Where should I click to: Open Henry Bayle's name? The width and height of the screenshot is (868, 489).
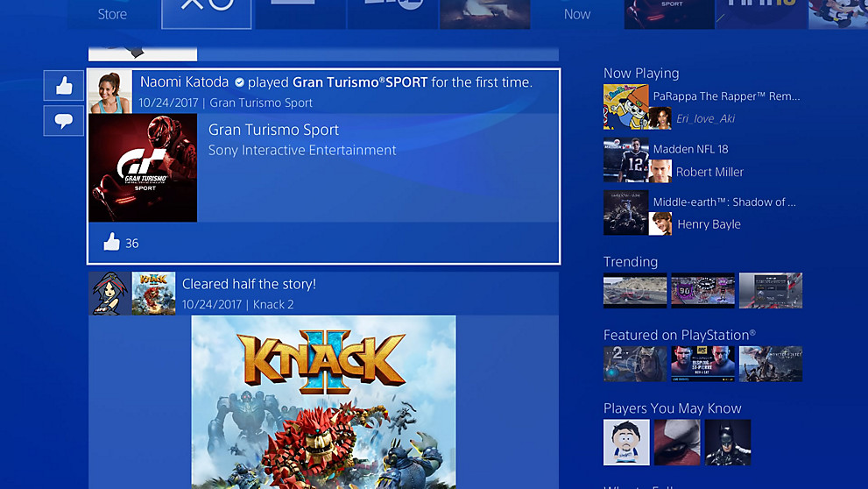point(709,224)
